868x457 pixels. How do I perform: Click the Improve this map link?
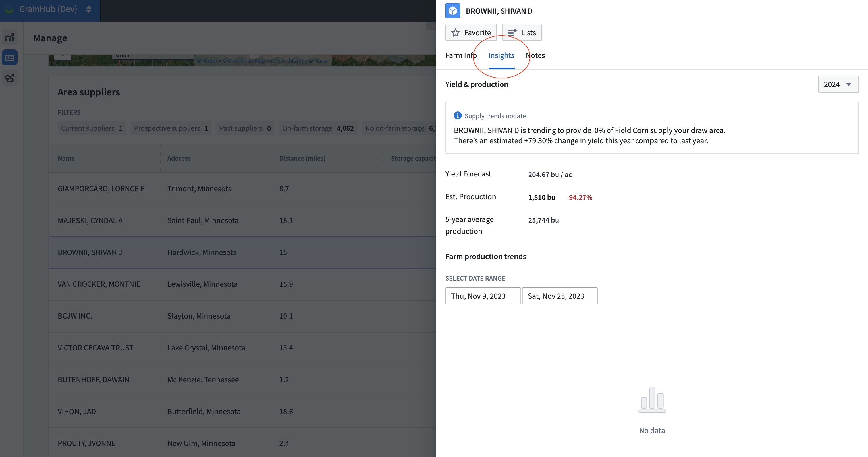click(286, 61)
